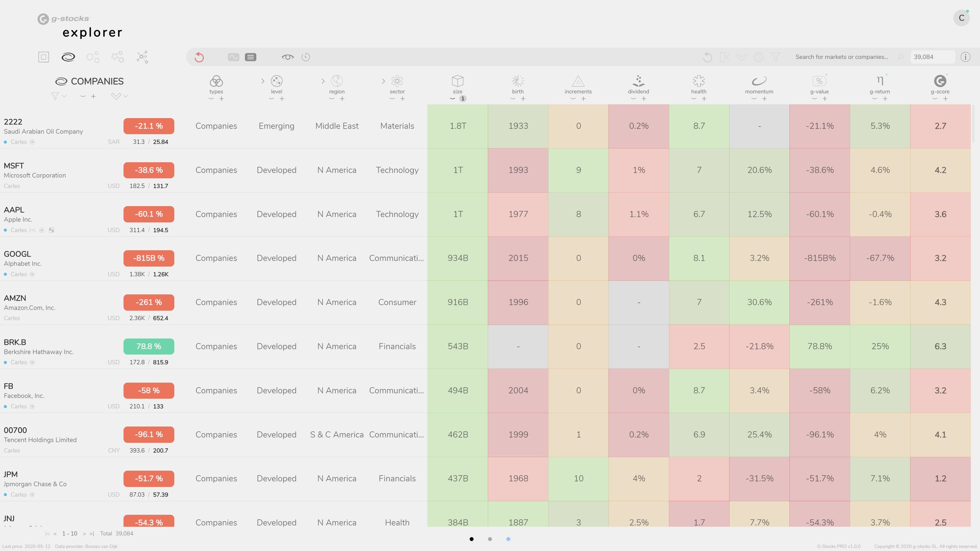Open the three-circles groups view icon
Screen dimensions: 980x551
(93, 57)
